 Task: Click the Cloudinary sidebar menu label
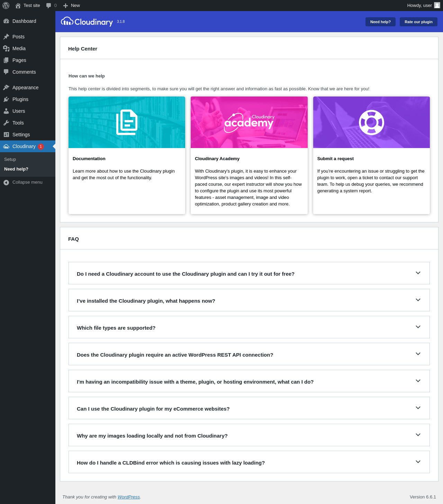point(24,146)
